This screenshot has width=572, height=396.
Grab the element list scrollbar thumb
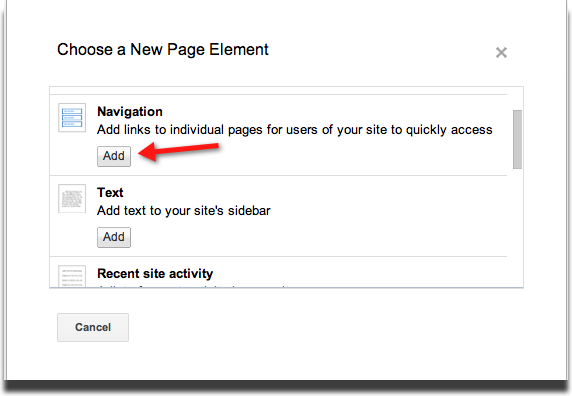[x=517, y=139]
